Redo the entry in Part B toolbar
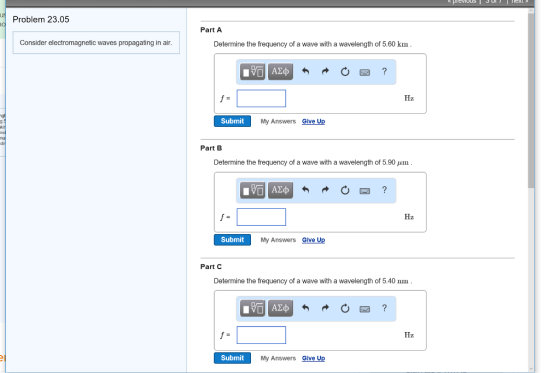Viewport: 560px width, 373px height. [x=325, y=190]
